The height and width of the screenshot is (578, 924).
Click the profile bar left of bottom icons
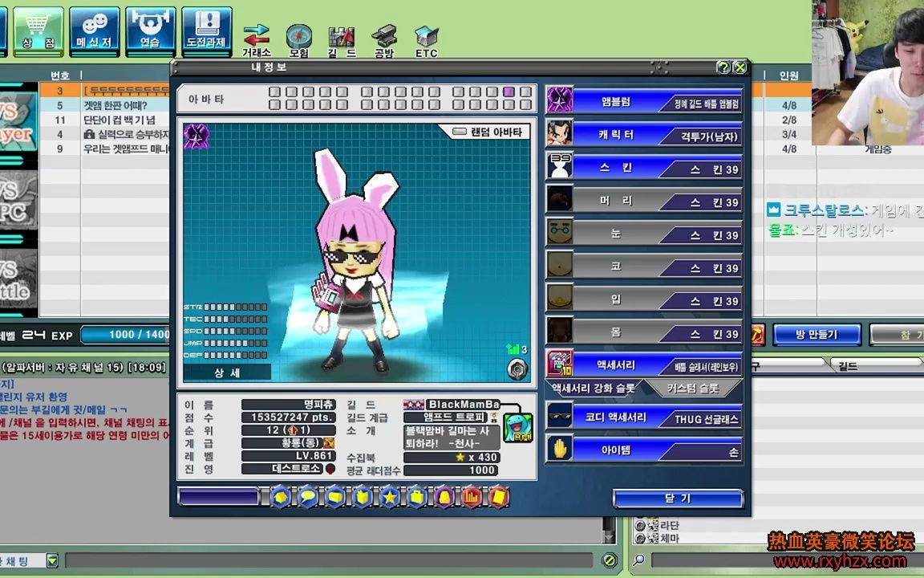(x=218, y=497)
